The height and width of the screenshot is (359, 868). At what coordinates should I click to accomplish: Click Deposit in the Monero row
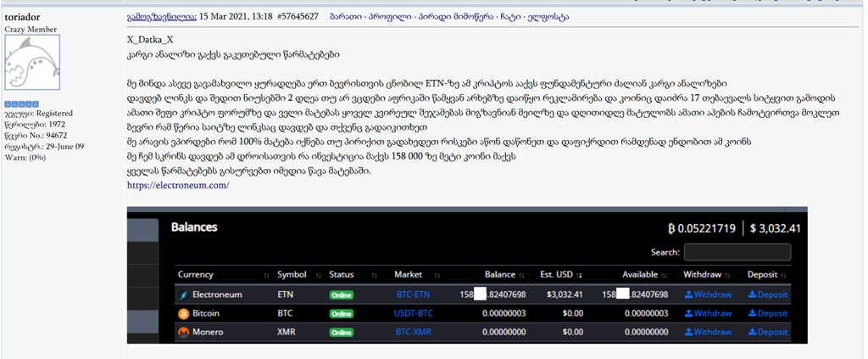click(x=768, y=333)
